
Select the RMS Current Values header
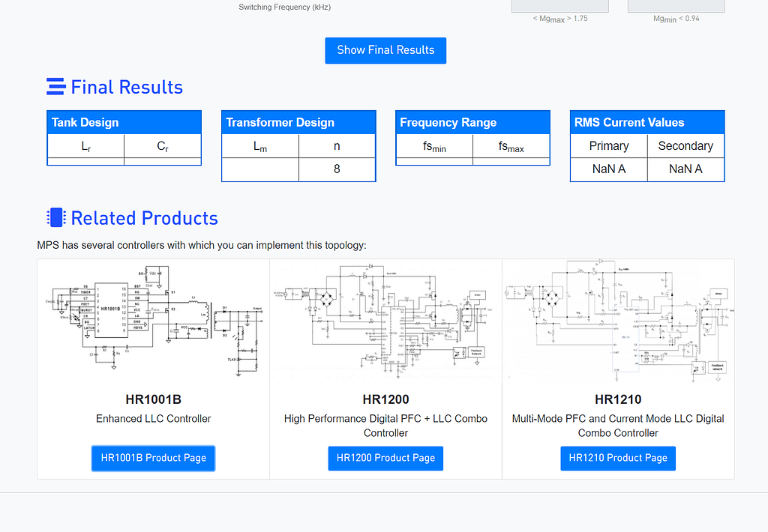[x=647, y=123]
